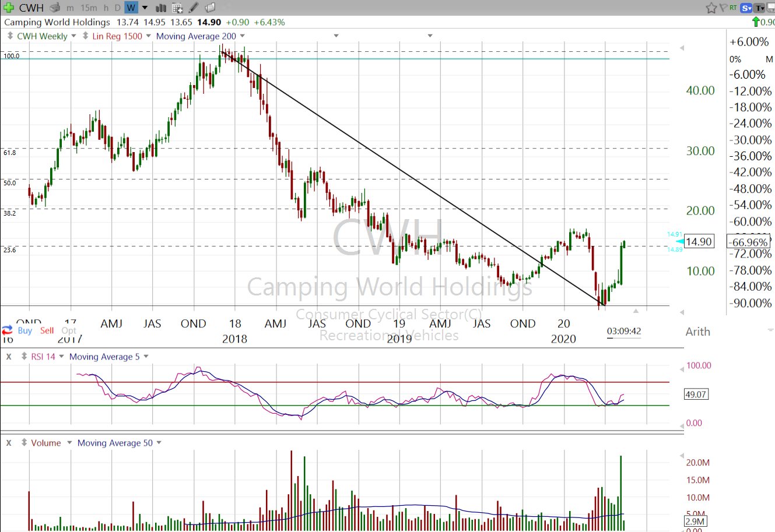Open the blue S dropdown button
Image resolution: width=775 pixels, height=532 pixels.
coord(746,8)
